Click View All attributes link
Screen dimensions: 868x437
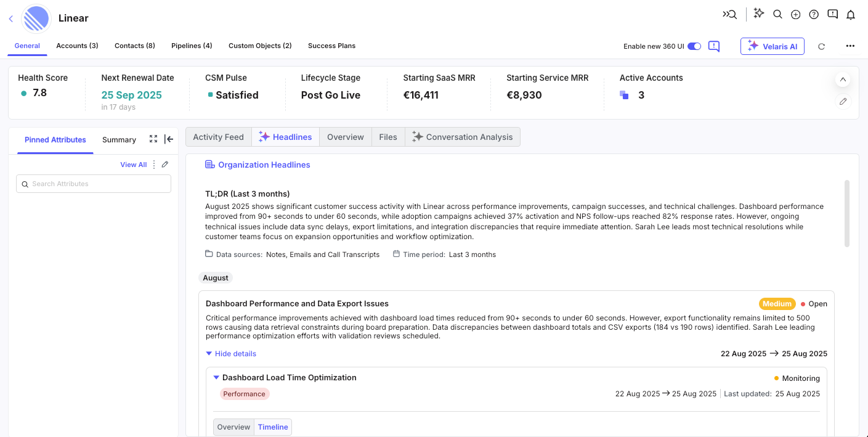point(133,165)
